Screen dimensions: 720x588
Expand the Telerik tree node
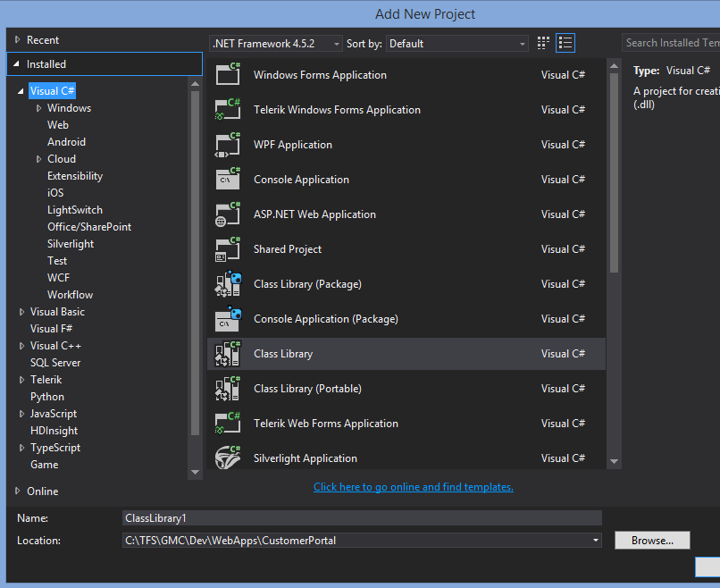[21, 380]
